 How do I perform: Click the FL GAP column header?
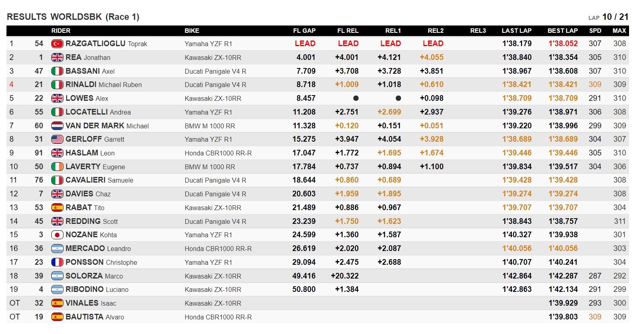coord(304,31)
